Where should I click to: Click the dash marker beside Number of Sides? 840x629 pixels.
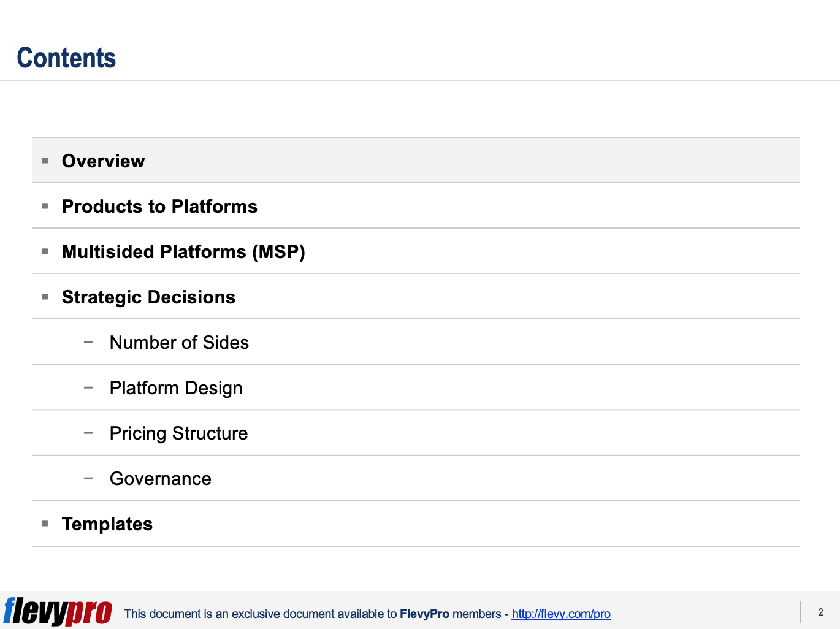[x=88, y=342]
